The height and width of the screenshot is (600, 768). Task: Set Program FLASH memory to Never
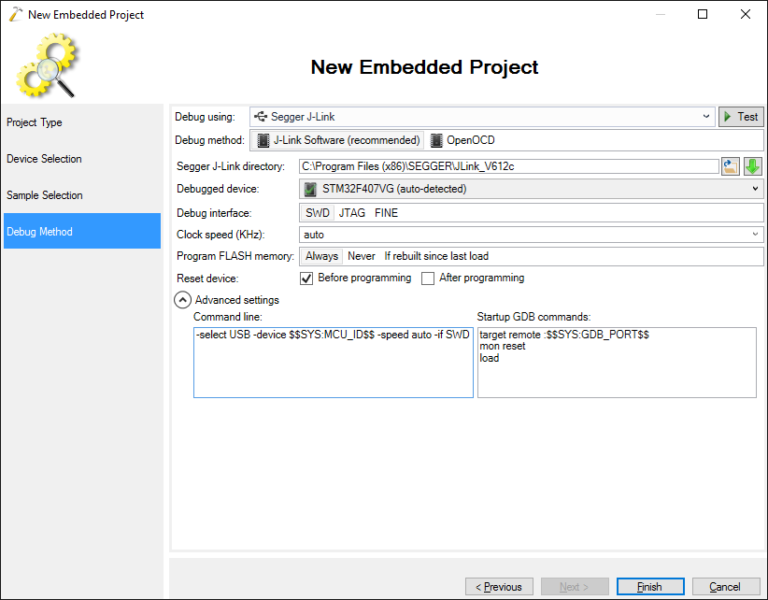click(x=361, y=256)
